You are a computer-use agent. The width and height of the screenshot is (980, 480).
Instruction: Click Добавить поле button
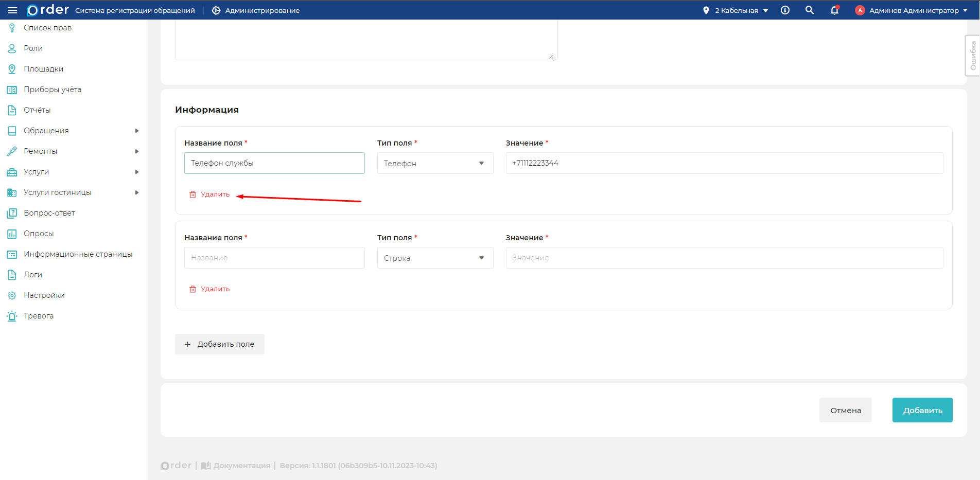(x=220, y=344)
